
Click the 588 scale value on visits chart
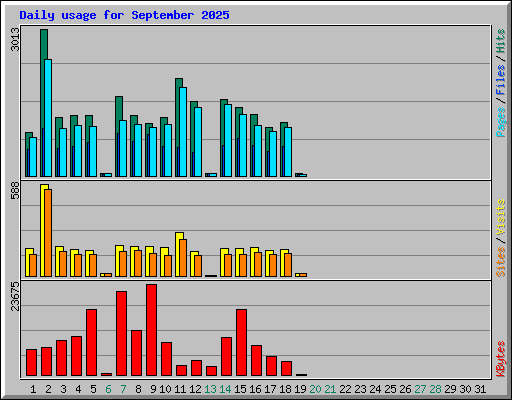point(15,190)
